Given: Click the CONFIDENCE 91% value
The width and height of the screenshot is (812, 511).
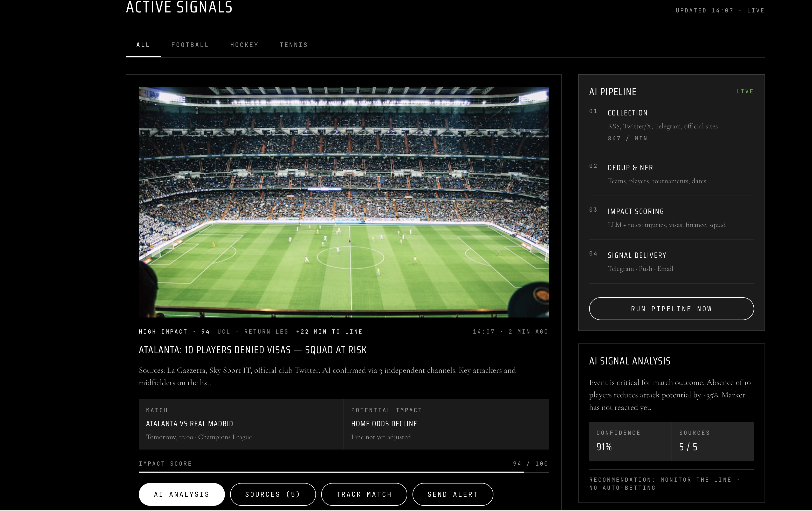Looking at the screenshot, I should point(604,447).
